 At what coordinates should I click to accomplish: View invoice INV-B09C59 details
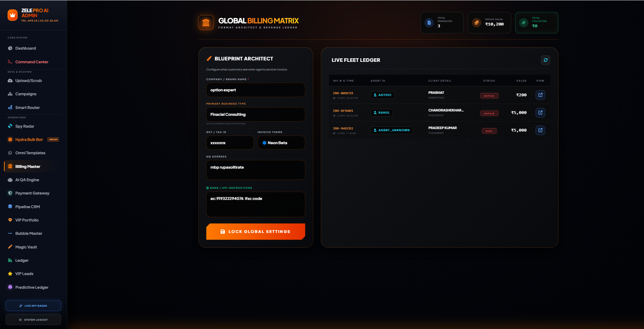coord(540,95)
